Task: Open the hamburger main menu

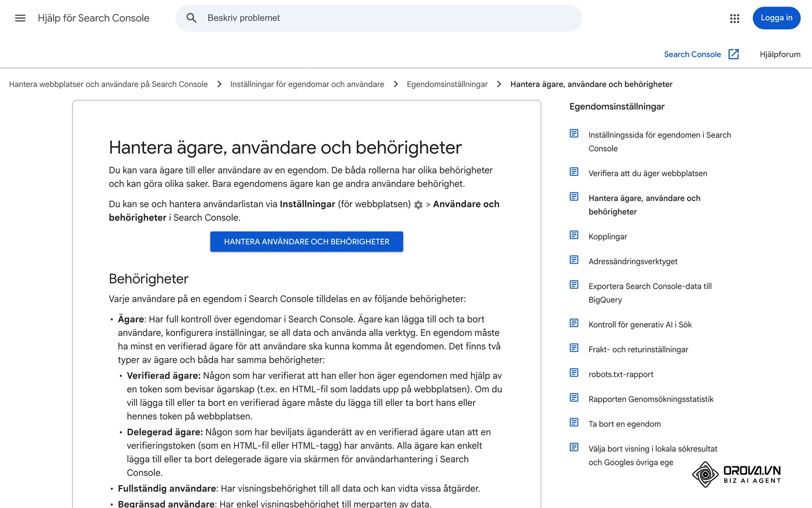Action: tap(20, 18)
